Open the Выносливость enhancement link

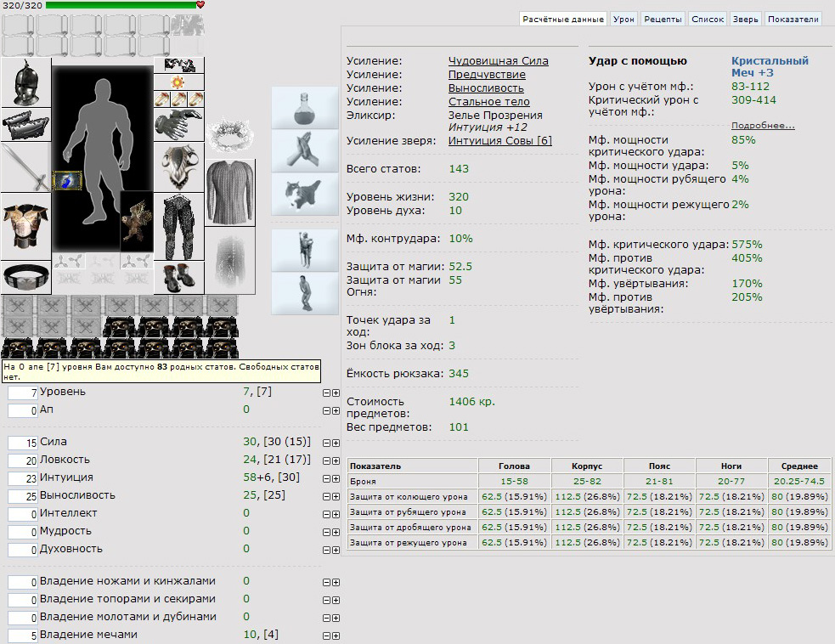[486, 88]
